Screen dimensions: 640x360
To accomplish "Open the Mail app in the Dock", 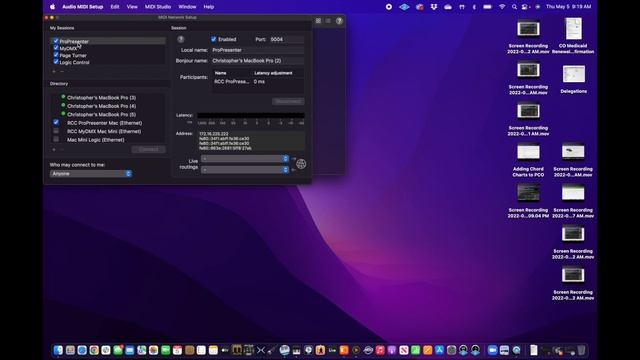I will click(130, 350).
